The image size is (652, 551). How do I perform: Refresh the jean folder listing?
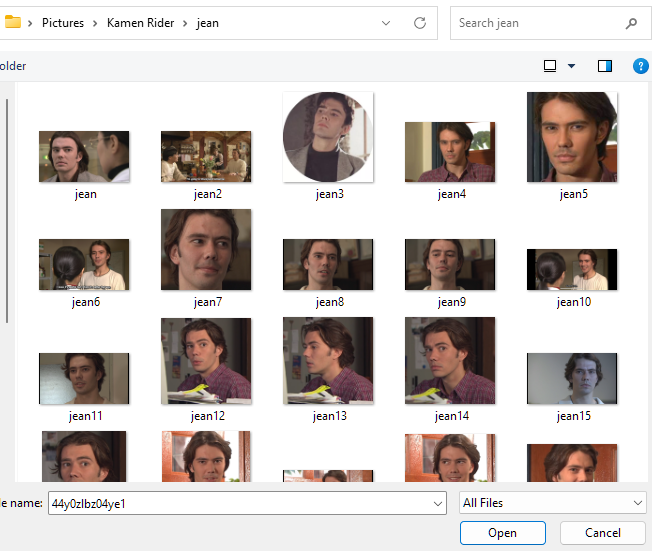(420, 23)
